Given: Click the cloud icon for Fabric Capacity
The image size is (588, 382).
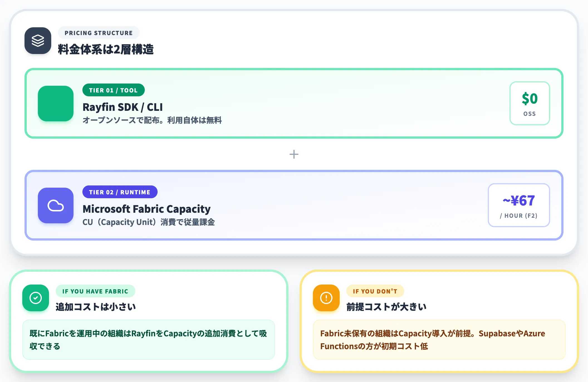Looking at the screenshot, I should point(56,205).
